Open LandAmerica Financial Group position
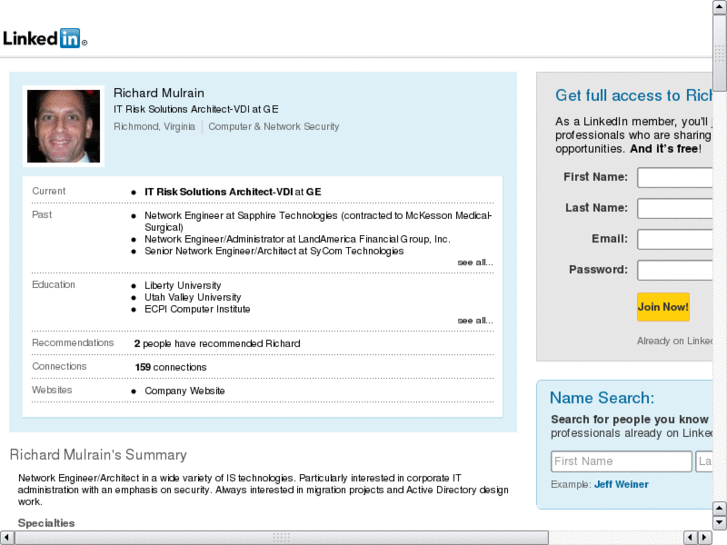Viewport: 727px width, 545px height. (297, 239)
